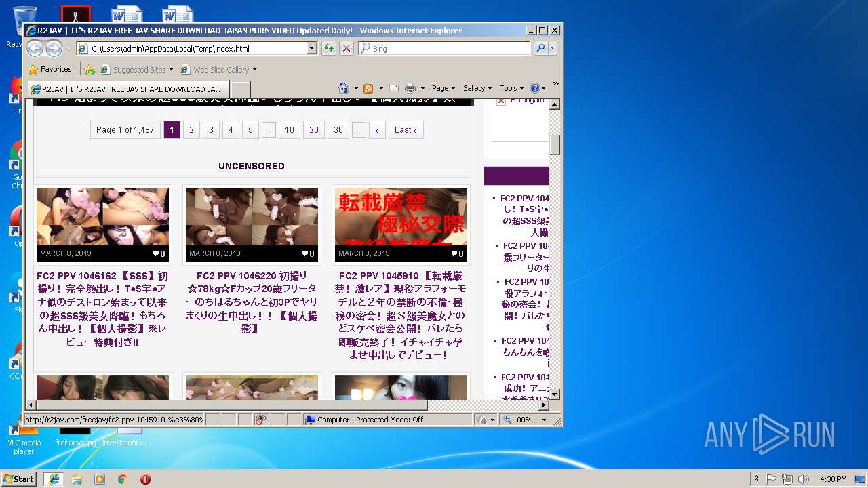Viewport: 868px width, 488px height.
Task: Click the current page 1 indicator
Action: point(172,130)
